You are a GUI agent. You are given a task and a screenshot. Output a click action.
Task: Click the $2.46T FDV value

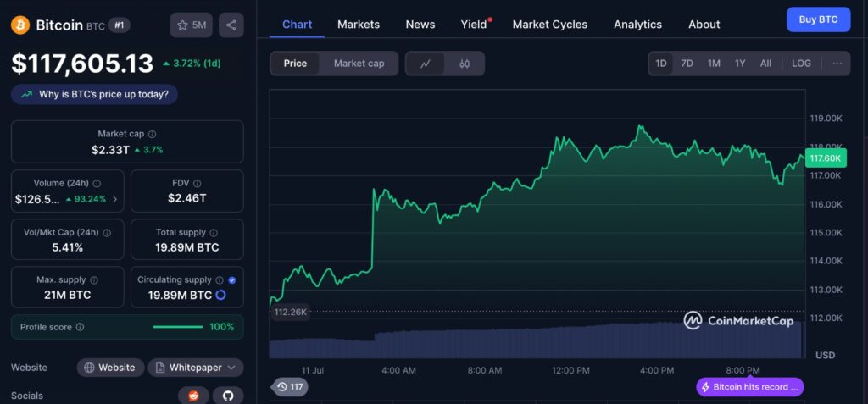tap(187, 198)
